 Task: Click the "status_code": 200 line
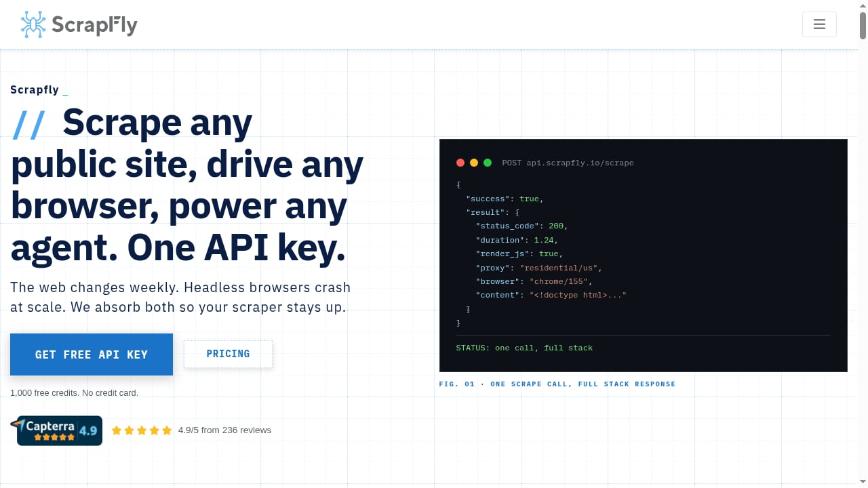pos(521,226)
